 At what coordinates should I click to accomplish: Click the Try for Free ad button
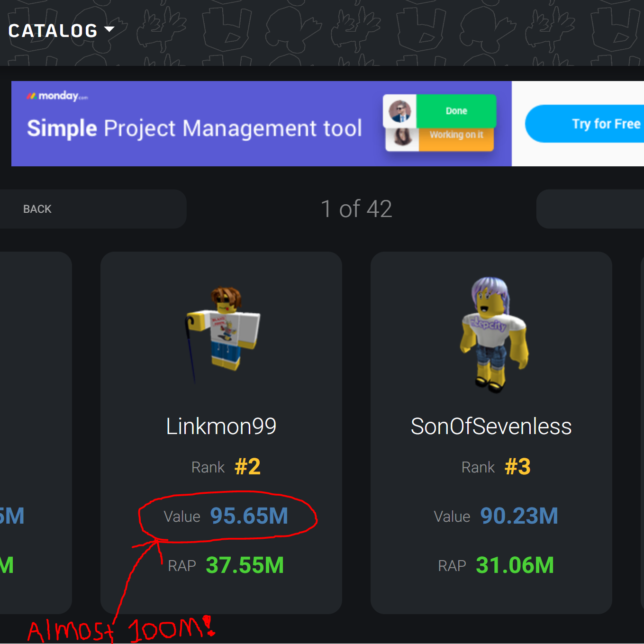(585, 124)
